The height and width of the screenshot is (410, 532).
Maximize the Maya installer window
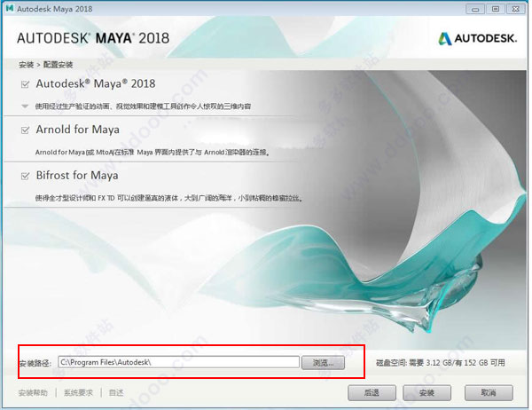(x=496, y=9)
